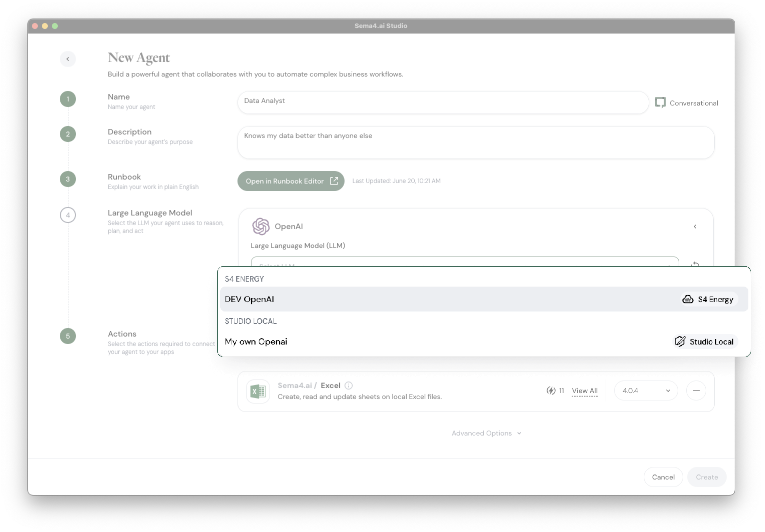765x532 pixels.
Task: Click the OpenAI logo icon
Action: [x=261, y=227]
